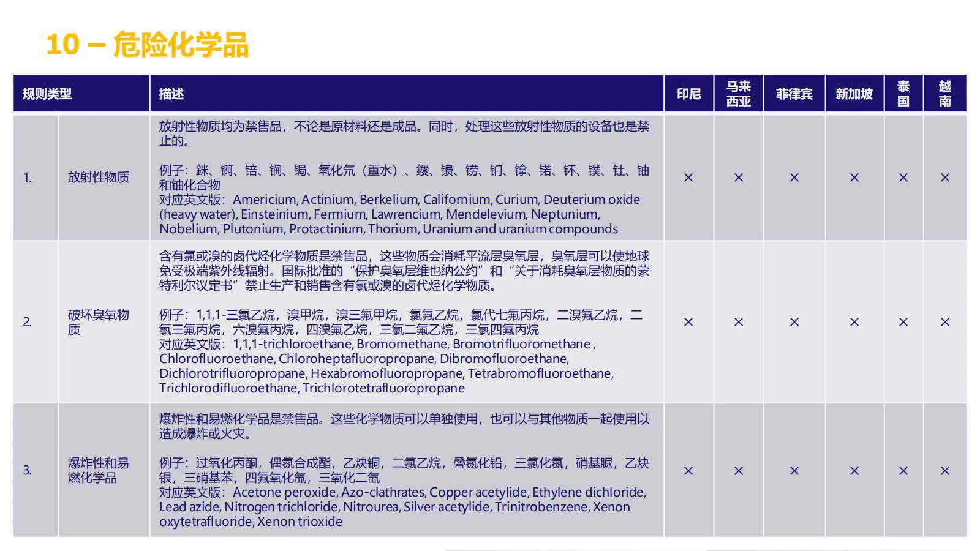Click the × mark under 印尼 for 爆炸性和易燃化学品
The width and height of the screenshot is (980, 551).
coord(689,470)
